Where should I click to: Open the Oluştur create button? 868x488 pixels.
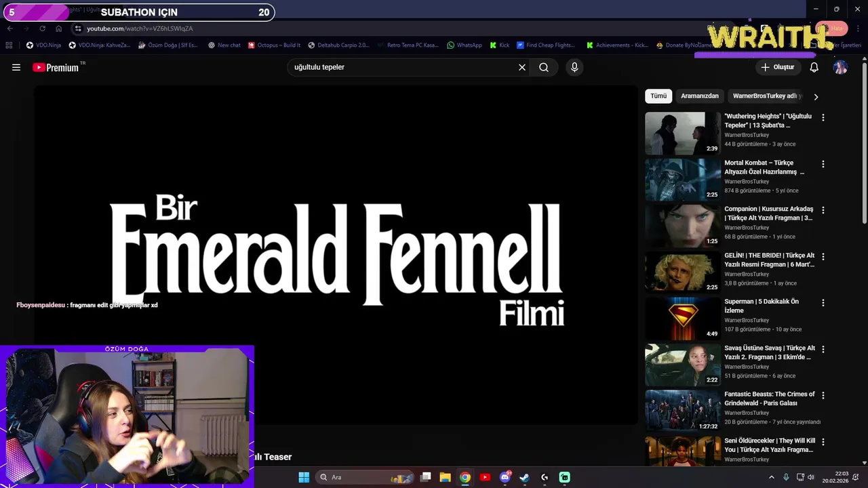tap(778, 67)
